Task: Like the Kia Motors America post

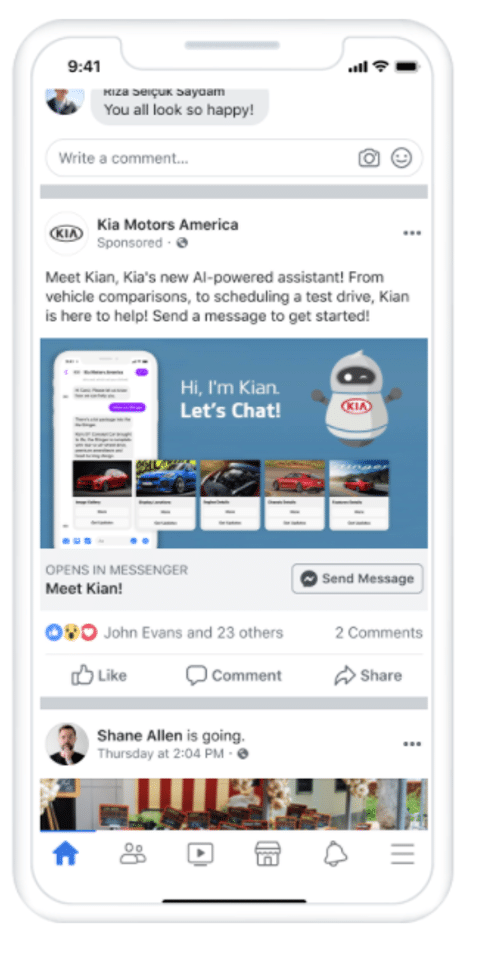Action: click(99, 676)
